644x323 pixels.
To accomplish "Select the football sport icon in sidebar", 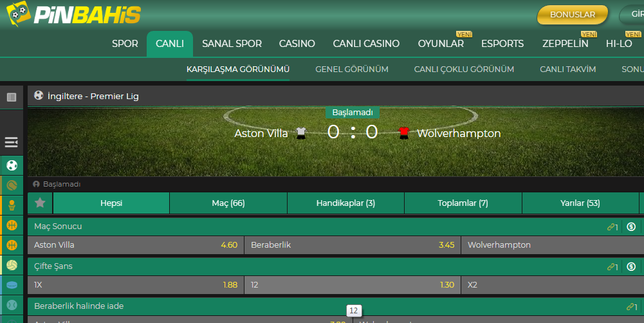I will (x=12, y=165).
